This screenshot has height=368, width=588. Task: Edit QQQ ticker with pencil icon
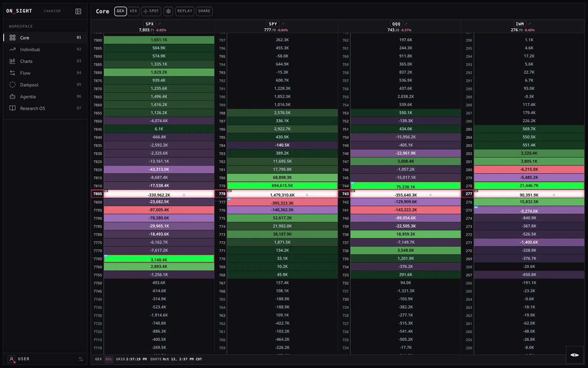[406, 24]
